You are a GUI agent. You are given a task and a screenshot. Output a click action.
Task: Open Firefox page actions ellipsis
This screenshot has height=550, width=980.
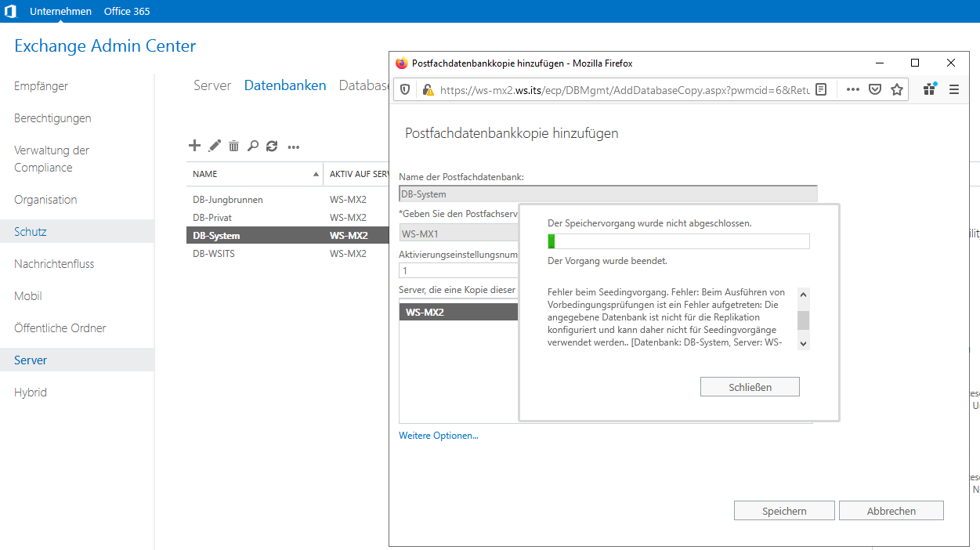click(x=853, y=89)
